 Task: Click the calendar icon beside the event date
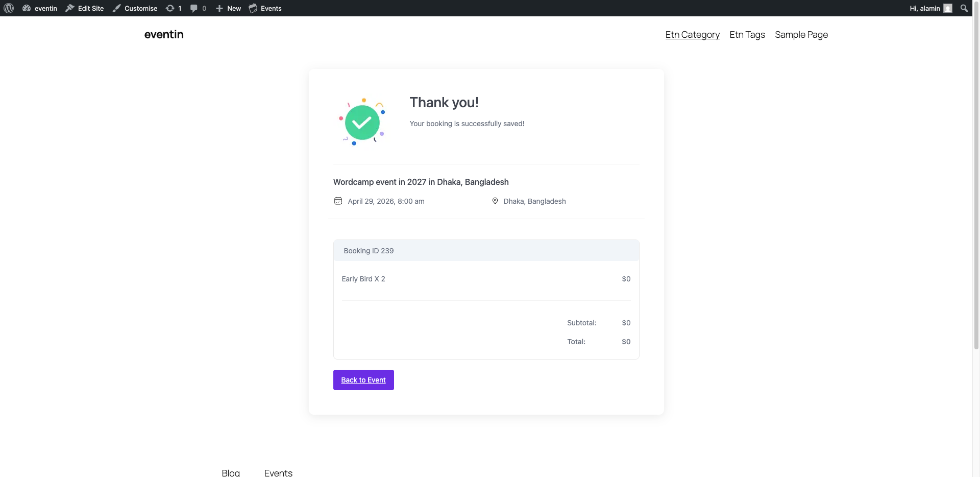pyautogui.click(x=338, y=201)
